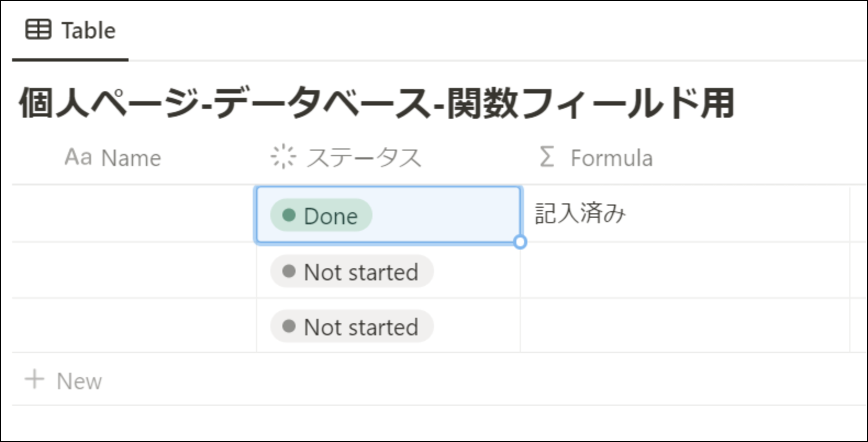Click the green dot in Done tag
Image resolution: width=868 pixels, height=442 pixels.
click(x=289, y=215)
